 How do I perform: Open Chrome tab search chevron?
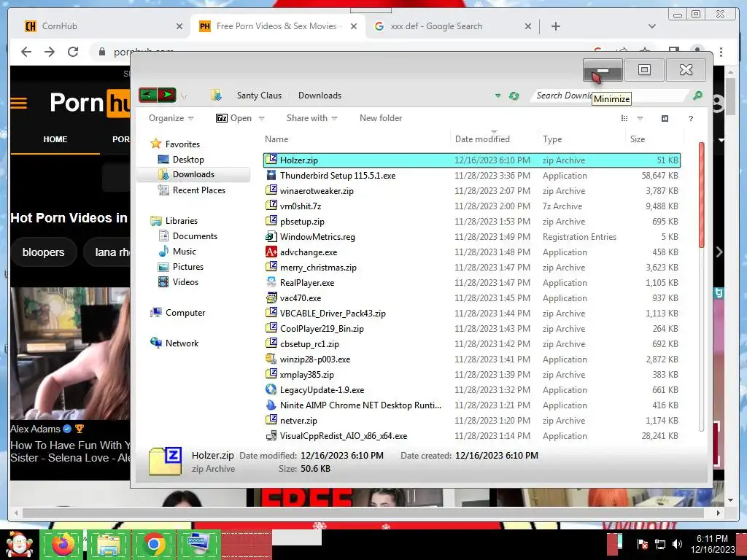pyautogui.click(x=651, y=26)
